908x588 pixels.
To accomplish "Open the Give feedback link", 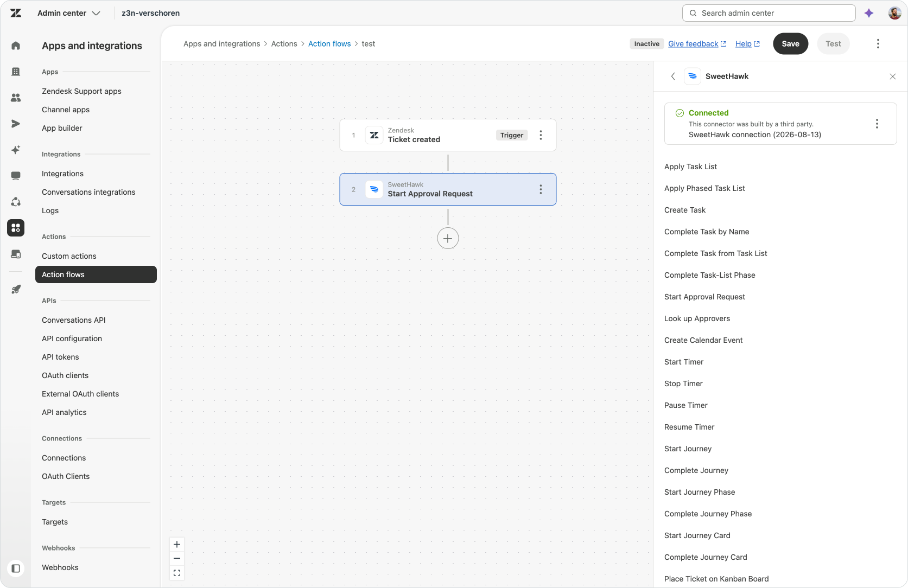I will [x=697, y=44].
